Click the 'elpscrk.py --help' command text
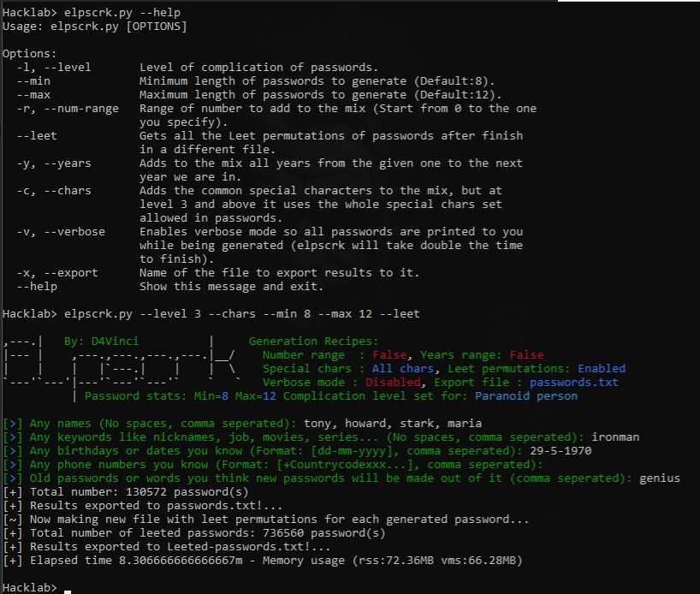700x594 pixels. 122,13
